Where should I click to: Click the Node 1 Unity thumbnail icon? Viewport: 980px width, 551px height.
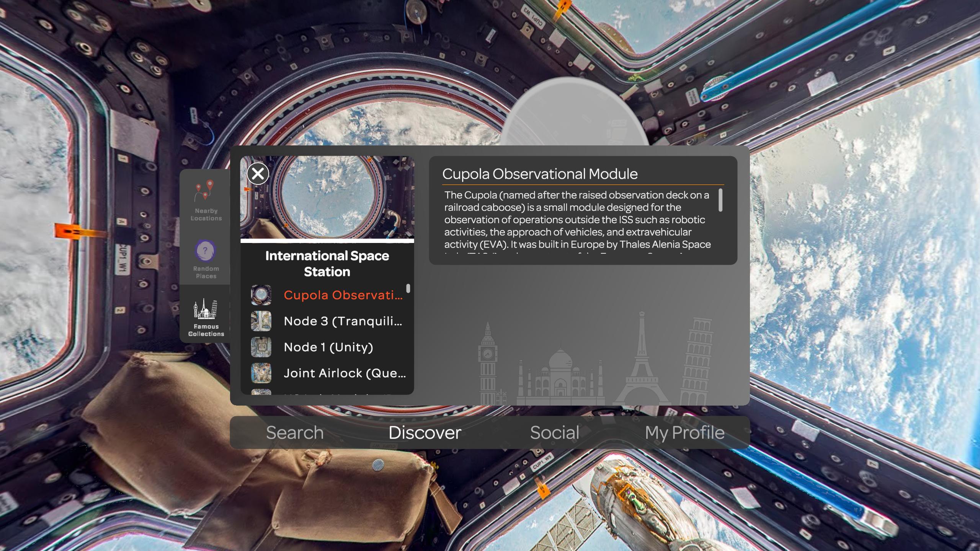click(261, 347)
